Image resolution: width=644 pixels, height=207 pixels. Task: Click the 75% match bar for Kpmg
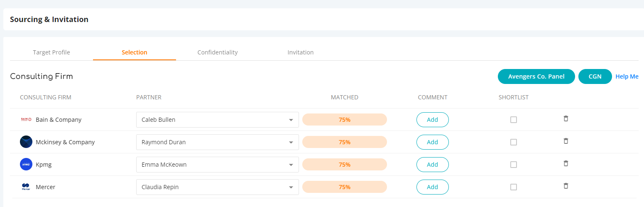click(345, 165)
